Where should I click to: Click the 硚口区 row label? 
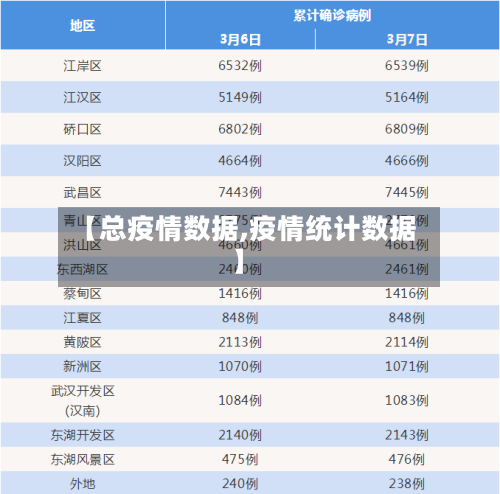click(x=82, y=129)
